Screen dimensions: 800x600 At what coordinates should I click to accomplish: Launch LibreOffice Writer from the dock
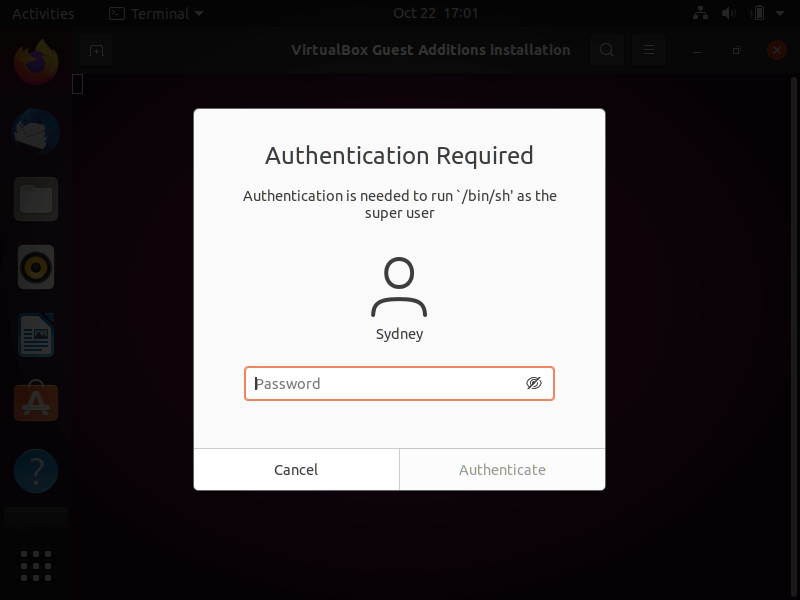35,335
